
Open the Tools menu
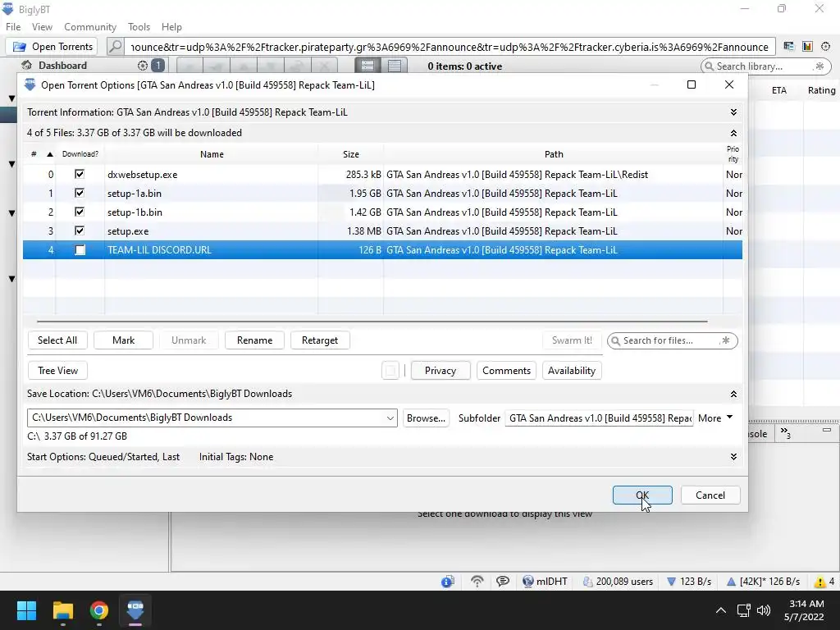(x=139, y=27)
